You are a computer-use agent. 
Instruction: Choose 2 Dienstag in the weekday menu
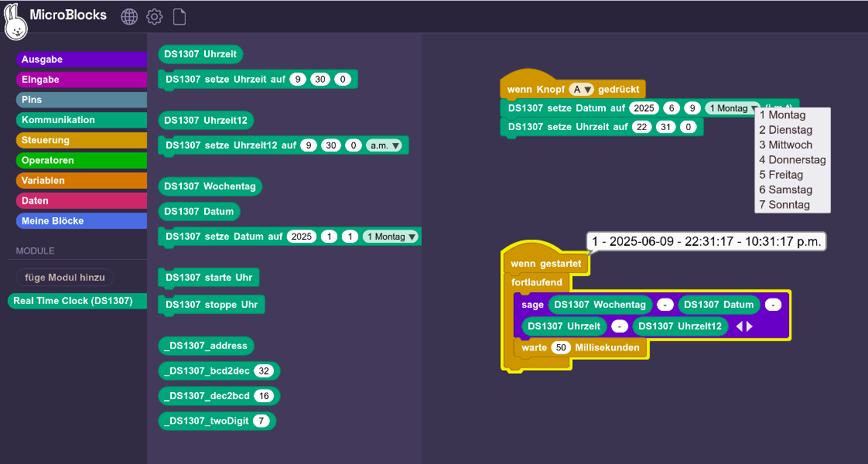(x=792, y=130)
